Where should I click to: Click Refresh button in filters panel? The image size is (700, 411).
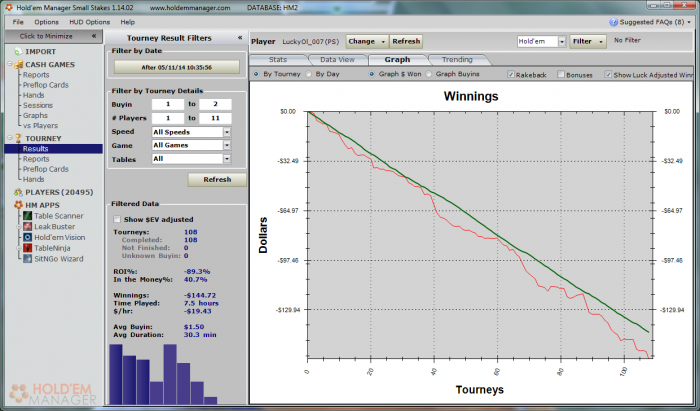pyautogui.click(x=217, y=179)
